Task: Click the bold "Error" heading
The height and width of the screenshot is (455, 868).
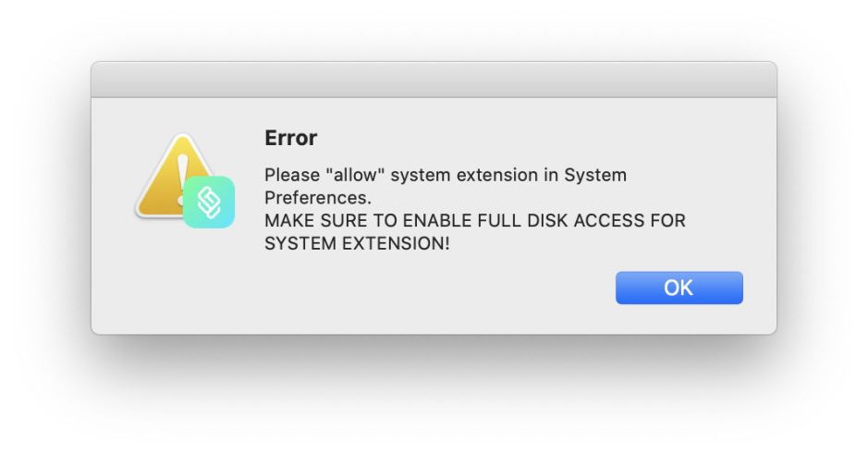Action: tap(290, 139)
